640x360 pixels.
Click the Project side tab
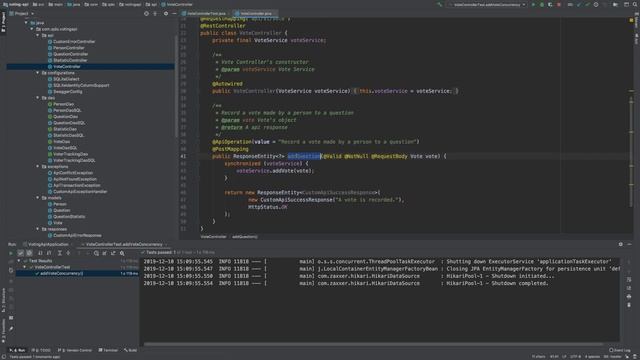point(3,22)
